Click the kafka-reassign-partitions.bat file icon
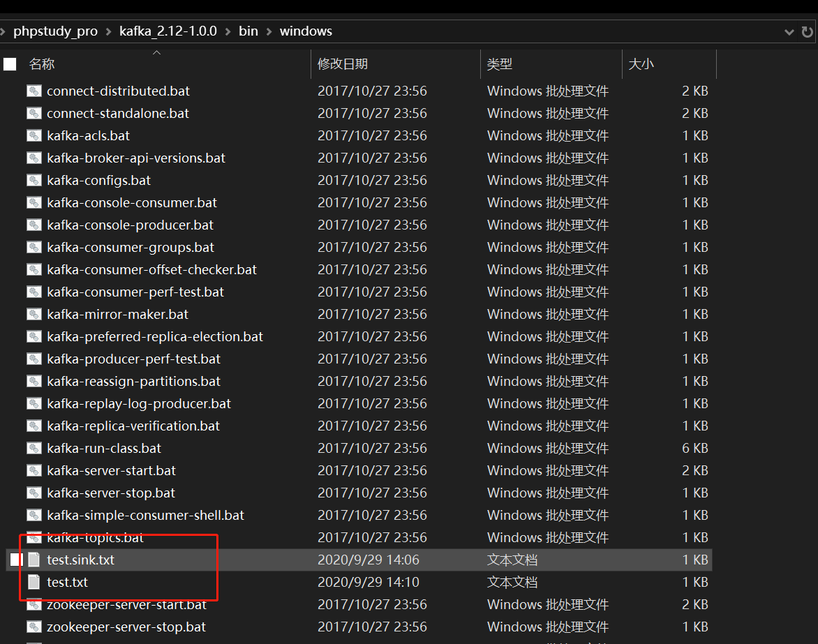Screen dimensions: 818x644 pyautogui.click(x=34, y=382)
